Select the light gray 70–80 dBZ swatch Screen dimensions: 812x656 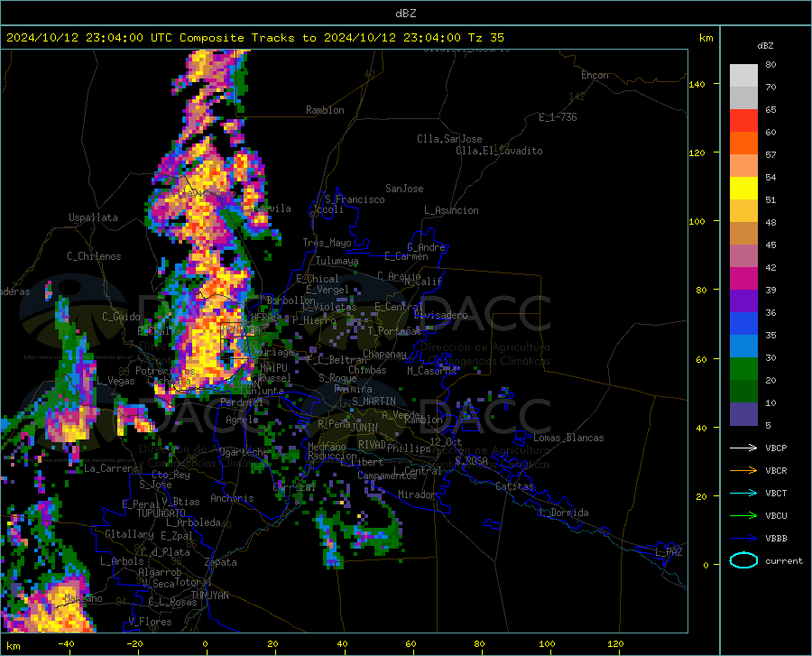pos(743,76)
